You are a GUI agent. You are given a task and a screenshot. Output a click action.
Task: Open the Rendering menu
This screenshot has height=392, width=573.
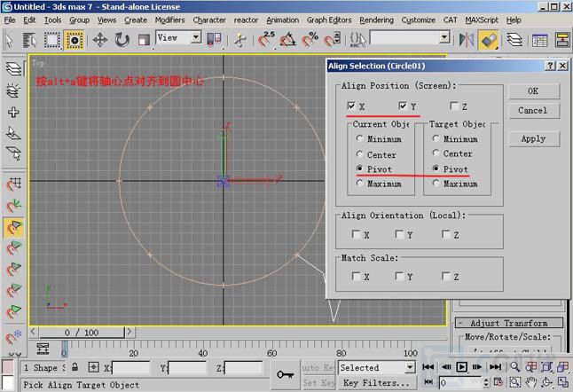pos(376,20)
